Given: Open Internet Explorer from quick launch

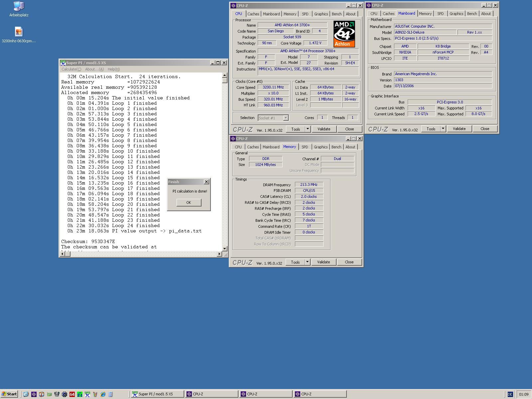Looking at the screenshot, I should pyautogui.click(x=103, y=394).
